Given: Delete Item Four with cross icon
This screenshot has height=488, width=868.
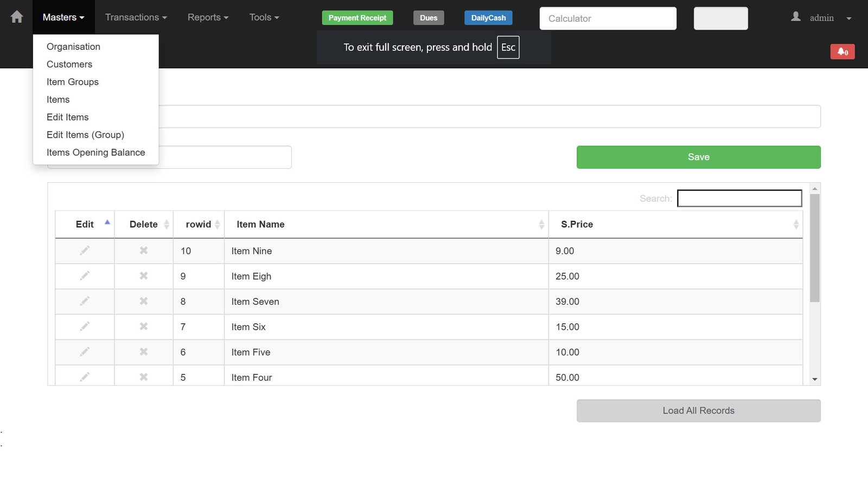Looking at the screenshot, I should click(x=144, y=377).
